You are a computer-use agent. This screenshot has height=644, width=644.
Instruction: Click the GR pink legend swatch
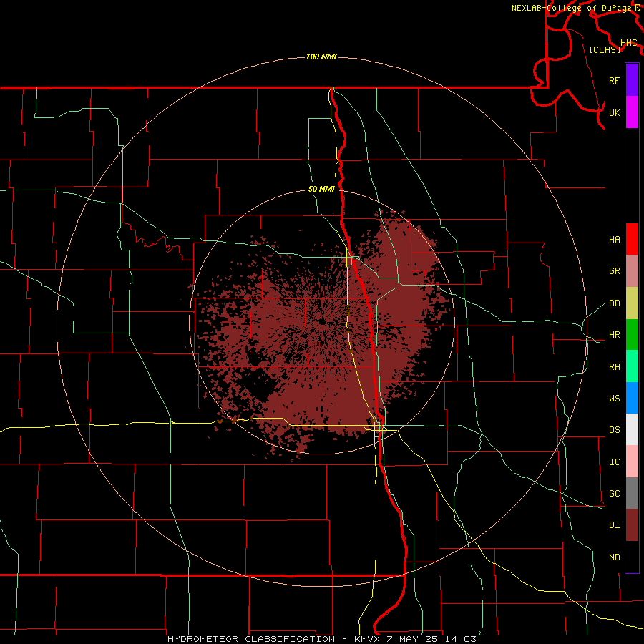coord(632,271)
